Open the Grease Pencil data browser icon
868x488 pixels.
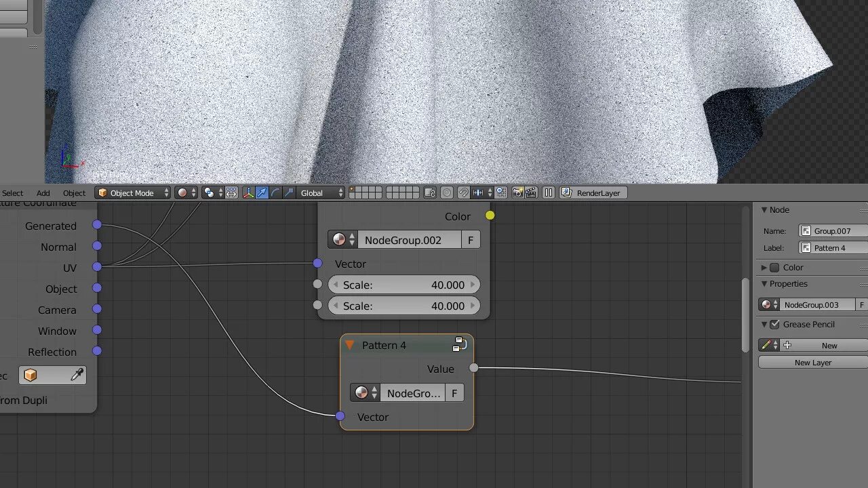point(769,345)
